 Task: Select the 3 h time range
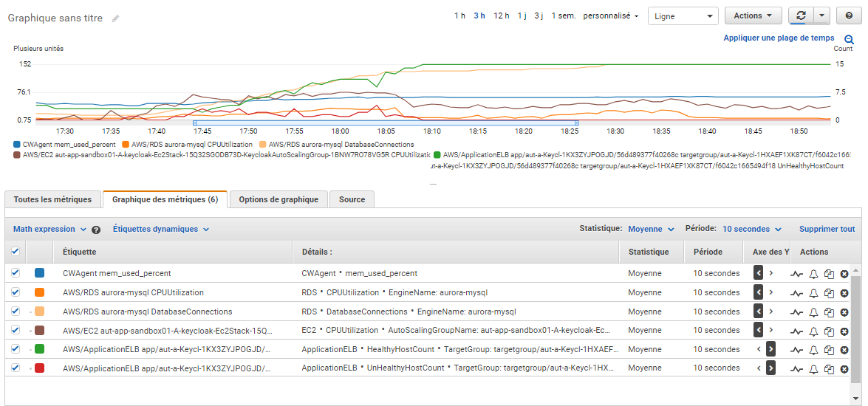(x=479, y=16)
